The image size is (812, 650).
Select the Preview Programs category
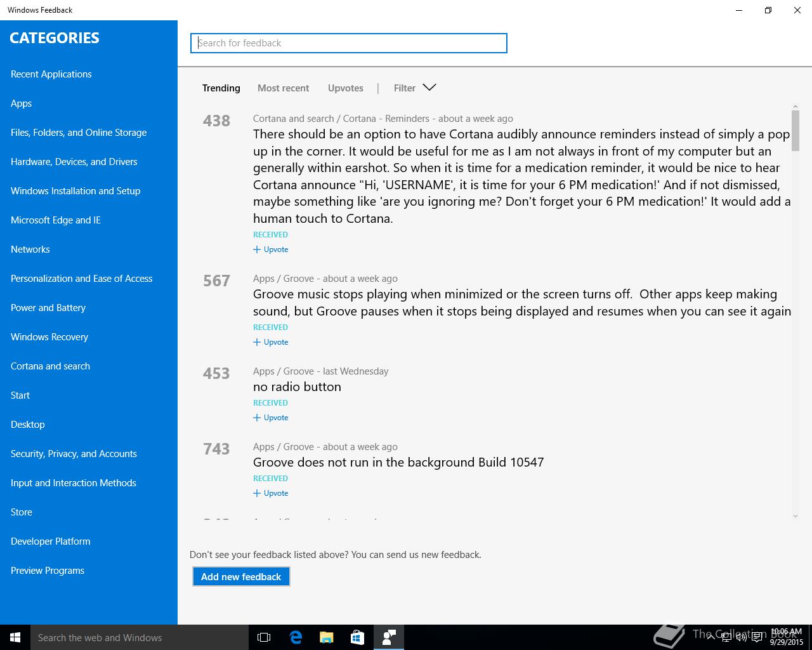(48, 571)
